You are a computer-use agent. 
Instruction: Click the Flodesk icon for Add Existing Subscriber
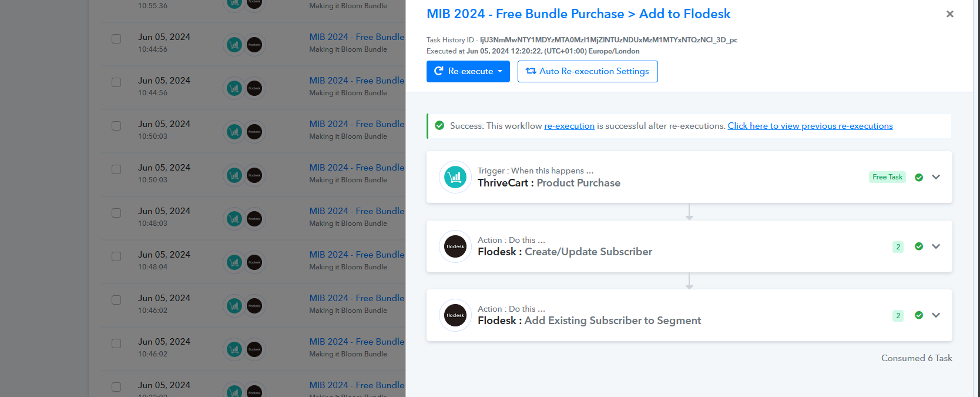[x=455, y=315]
